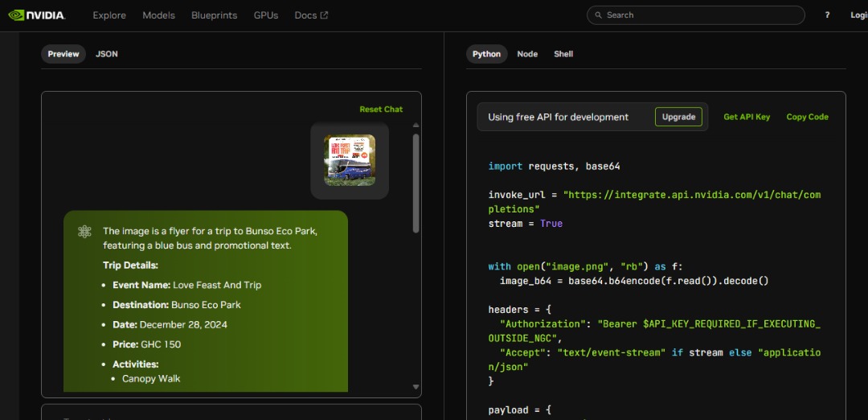Click Copy Code
Viewport: 868px width, 420px height.
pos(807,117)
